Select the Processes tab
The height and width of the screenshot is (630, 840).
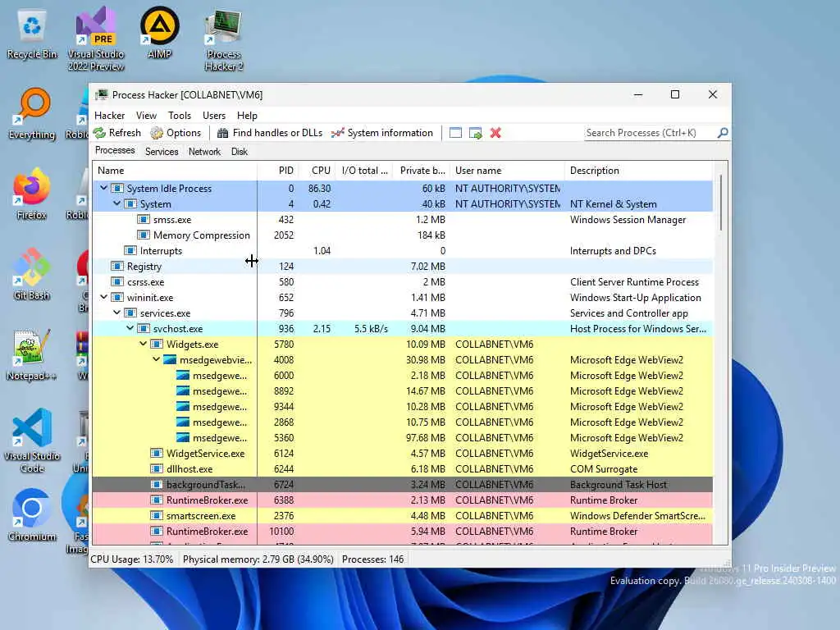[115, 151]
